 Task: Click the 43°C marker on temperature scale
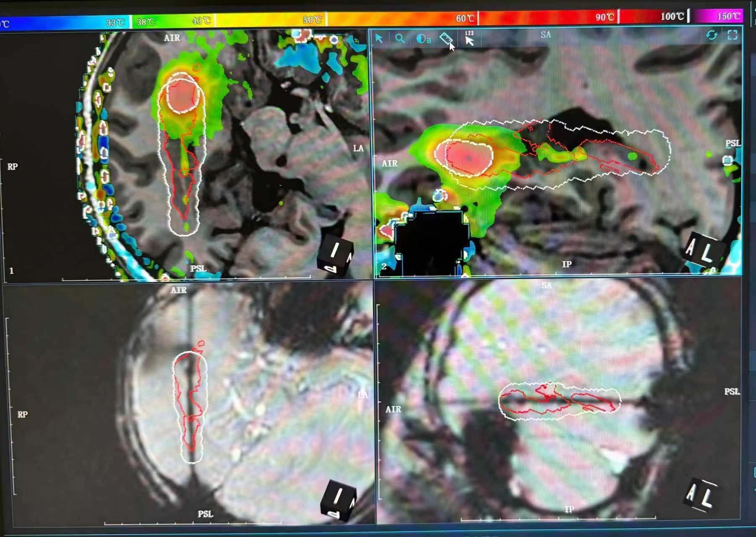pos(201,21)
